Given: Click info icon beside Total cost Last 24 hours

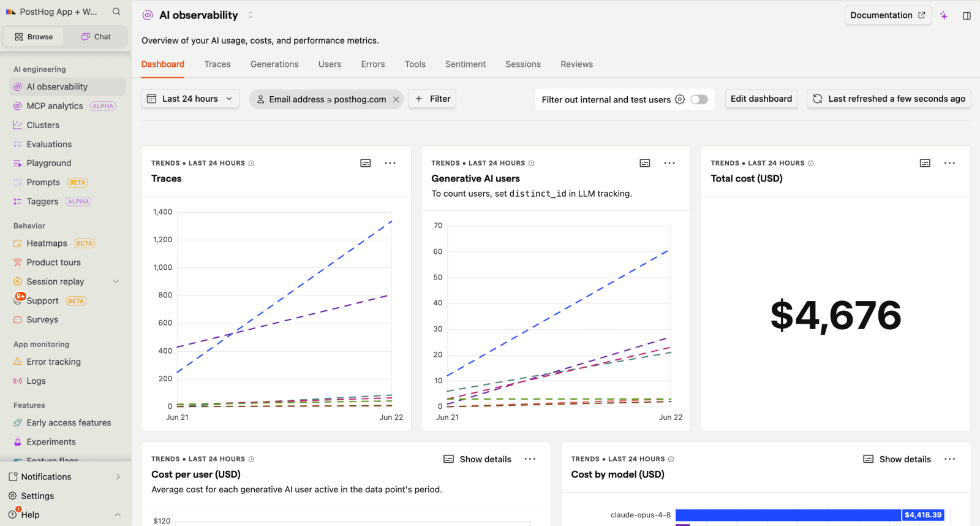Looking at the screenshot, I should (x=811, y=163).
